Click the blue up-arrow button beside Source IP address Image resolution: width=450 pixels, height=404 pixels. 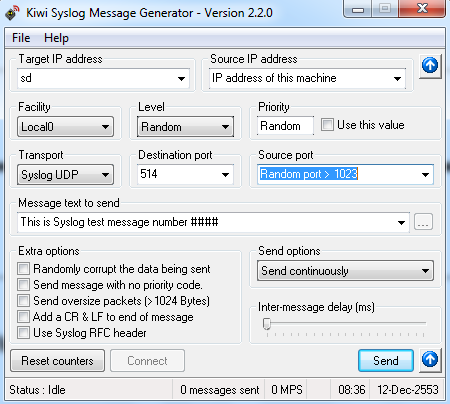430,66
